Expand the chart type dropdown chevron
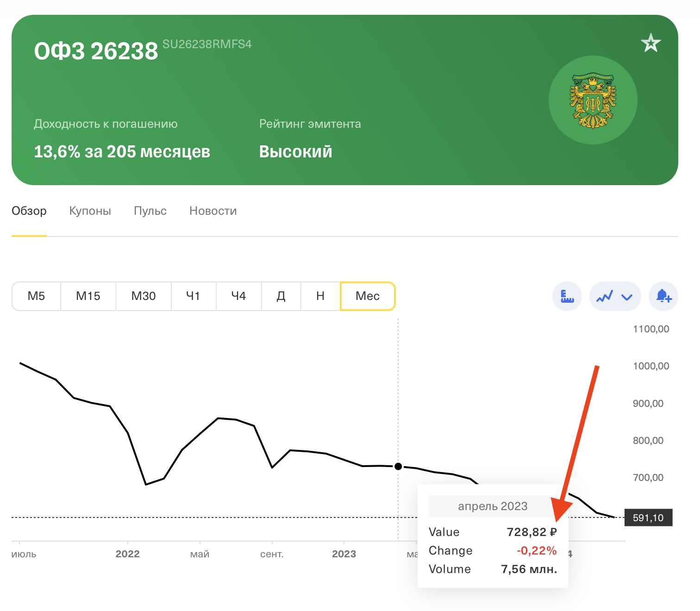This screenshot has height=611, width=700. click(x=627, y=297)
